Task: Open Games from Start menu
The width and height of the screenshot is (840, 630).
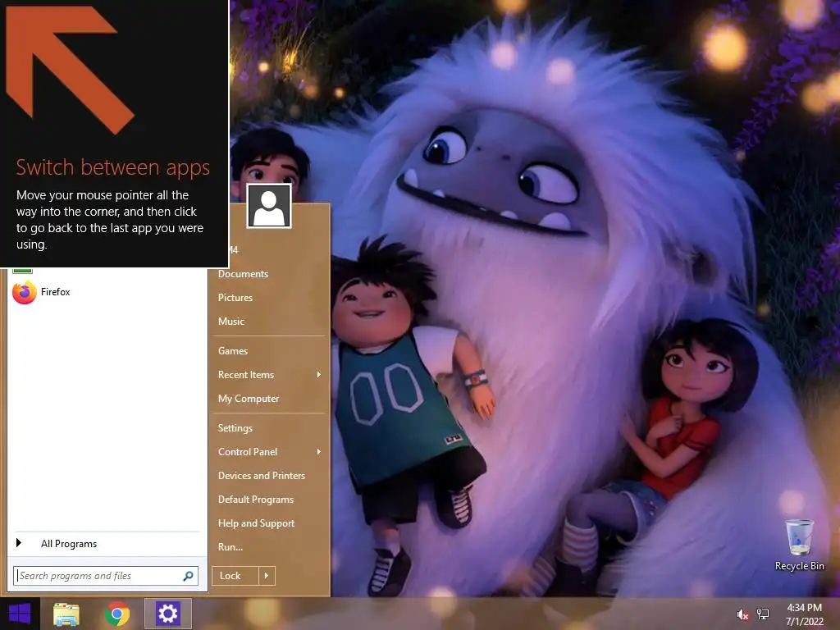Action: 233,351
